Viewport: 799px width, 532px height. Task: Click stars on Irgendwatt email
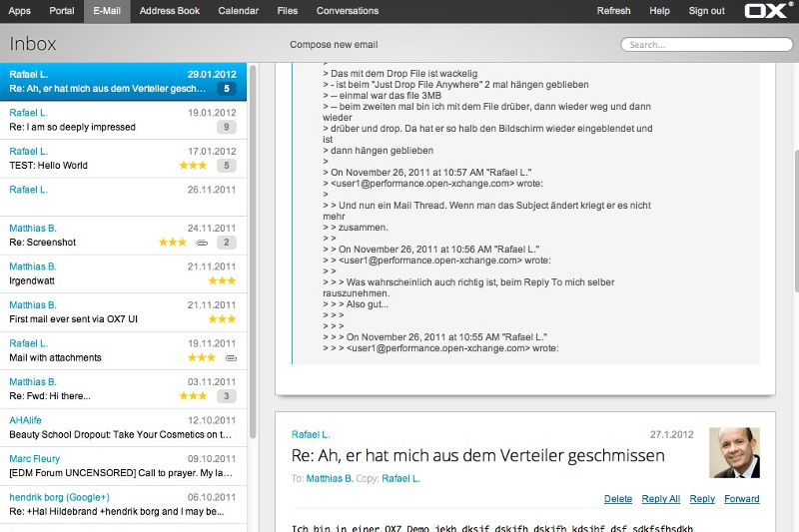click(x=222, y=280)
